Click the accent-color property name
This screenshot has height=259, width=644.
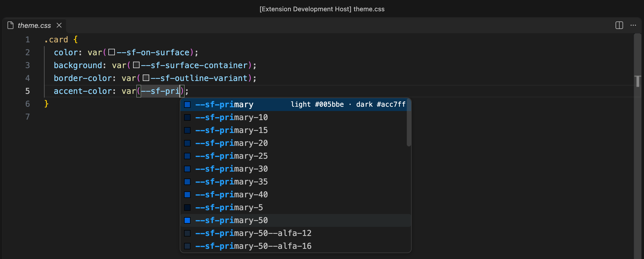tap(83, 91)
